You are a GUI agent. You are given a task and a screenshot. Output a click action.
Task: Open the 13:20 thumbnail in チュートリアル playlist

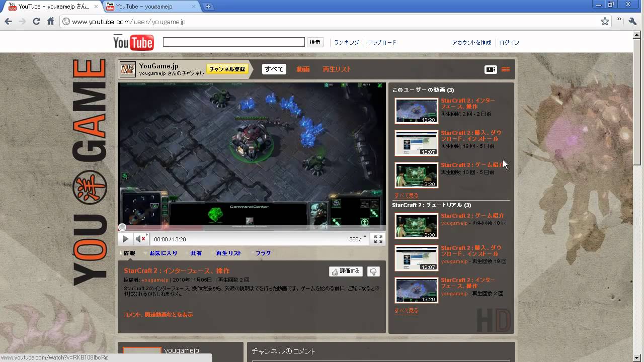click(417, 291)
